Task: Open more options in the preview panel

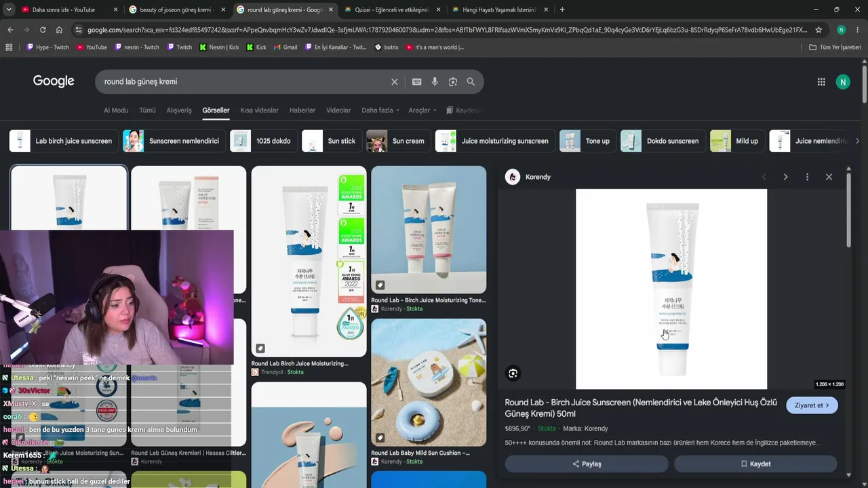Action: pos(807,177)
